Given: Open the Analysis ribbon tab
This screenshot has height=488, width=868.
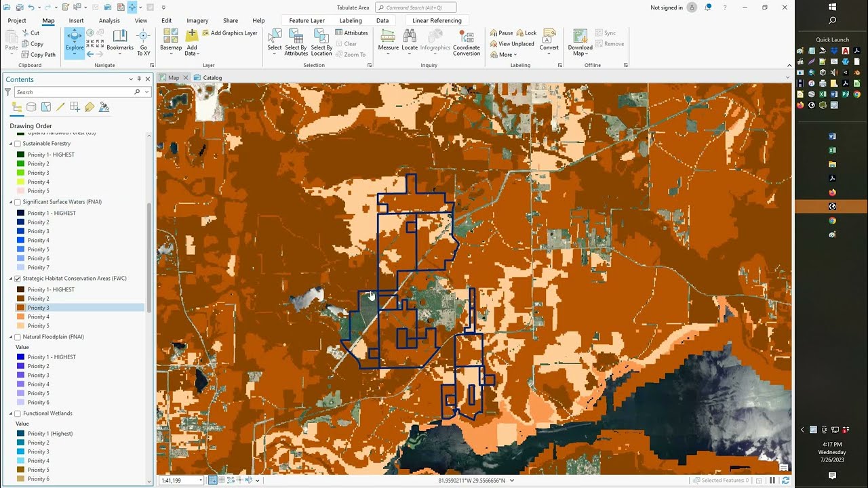Looking at the screenshot, I should [x=109, y=20].
